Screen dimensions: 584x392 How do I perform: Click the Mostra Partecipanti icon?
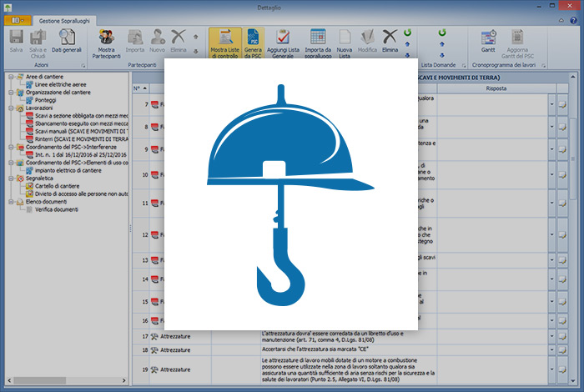coord(106,42)
